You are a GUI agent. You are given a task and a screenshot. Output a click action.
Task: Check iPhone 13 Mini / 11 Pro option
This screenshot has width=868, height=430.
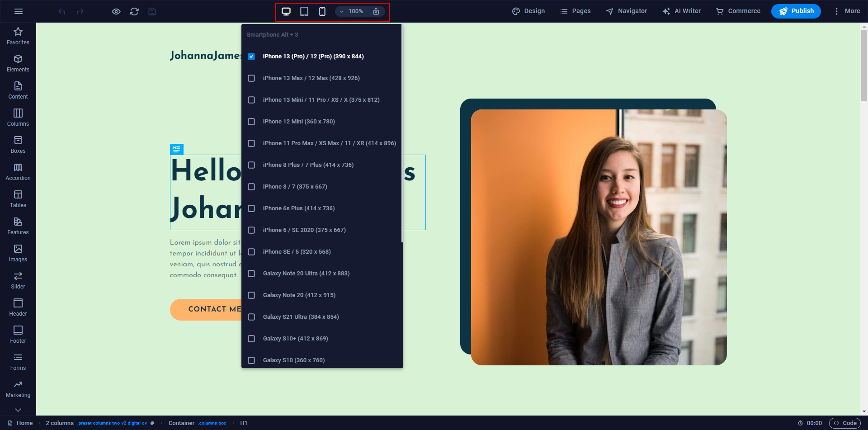(x=251, y=100)
